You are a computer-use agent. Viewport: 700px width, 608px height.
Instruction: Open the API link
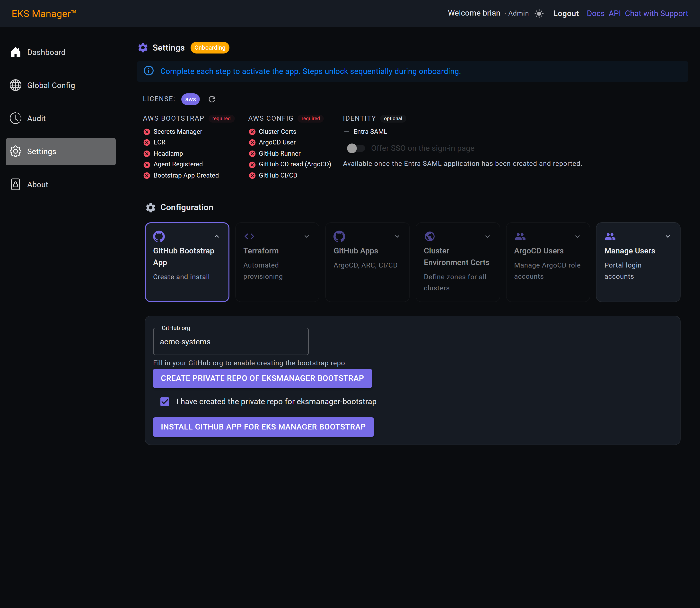(x=614, y=14)
